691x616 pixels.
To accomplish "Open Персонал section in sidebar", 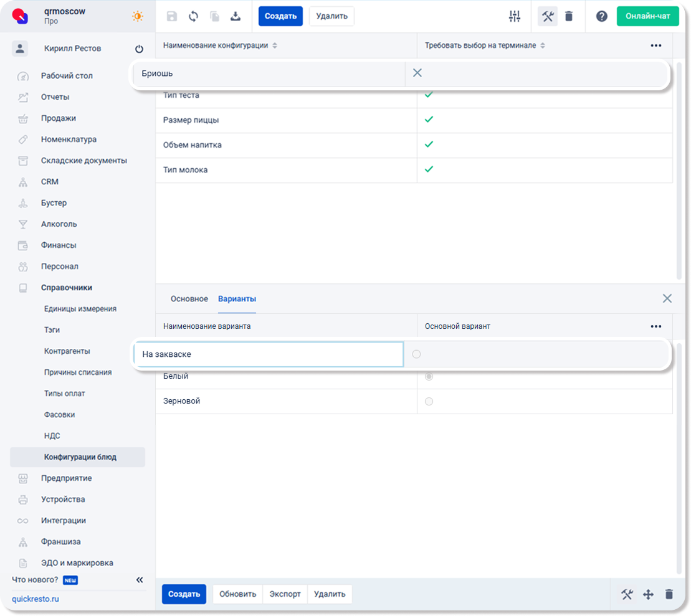I will pyautogui.click(x=59, y=266).
